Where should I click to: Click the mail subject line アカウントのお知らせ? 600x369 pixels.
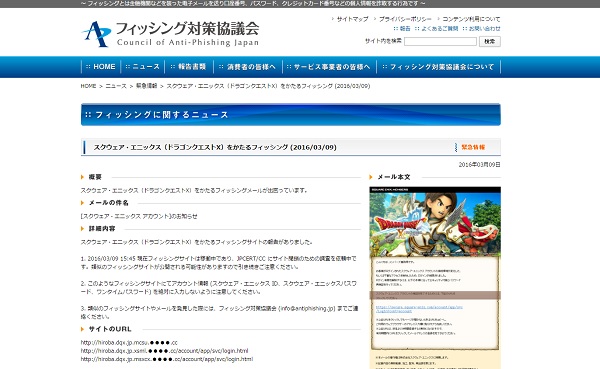pos(139,216)
